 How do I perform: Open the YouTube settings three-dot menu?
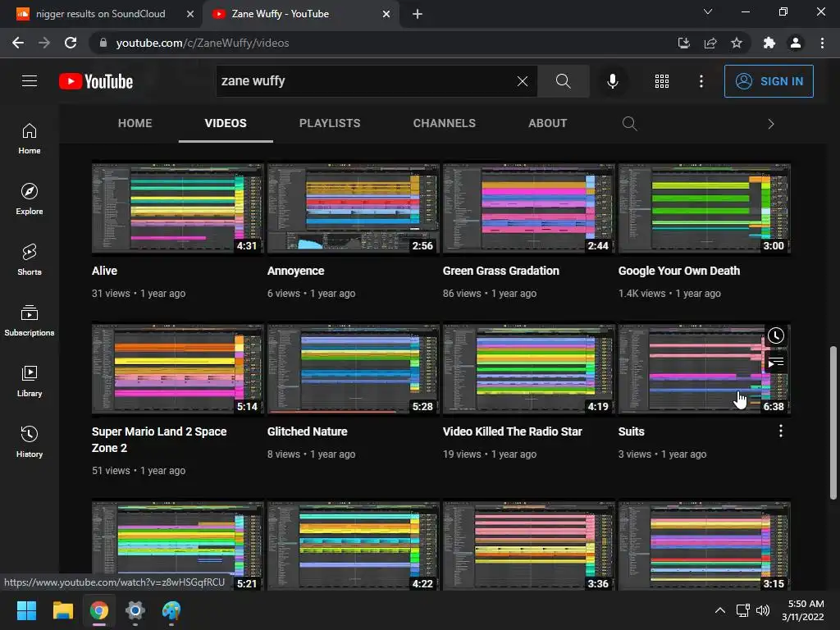701,81
